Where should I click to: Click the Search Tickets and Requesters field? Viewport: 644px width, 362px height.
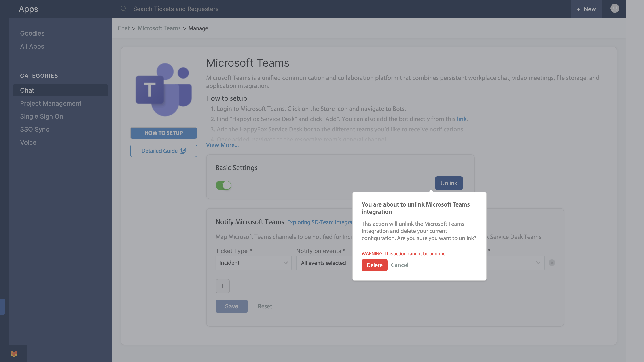coord(176,9)
